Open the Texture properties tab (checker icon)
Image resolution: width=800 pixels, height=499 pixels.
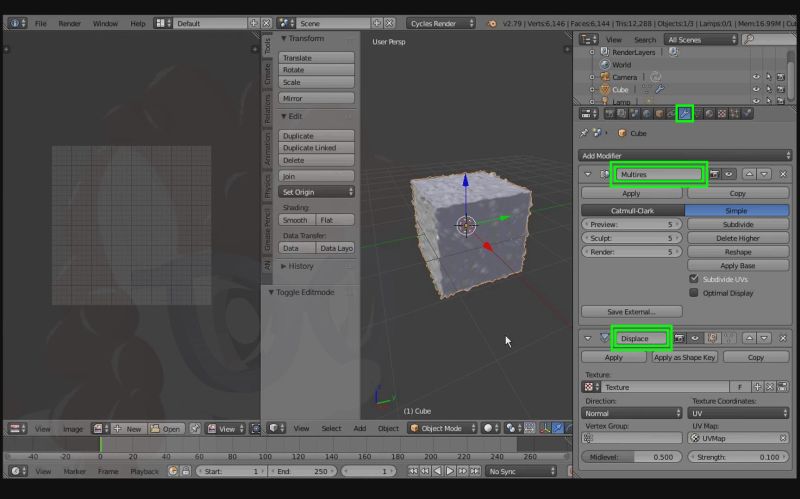(722, 114)
